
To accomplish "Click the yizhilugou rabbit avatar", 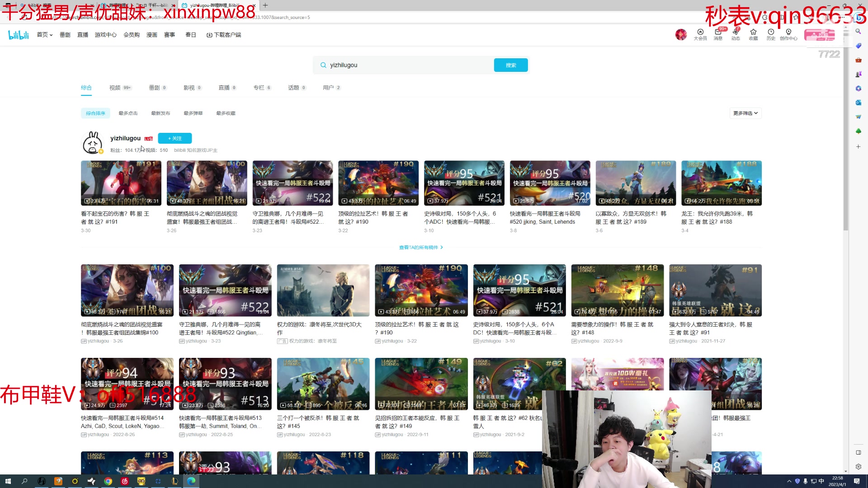I will tap(93, 143).
